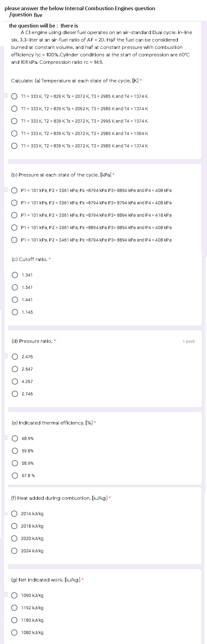The width and height of the screenshot is (207, 644).
Task: Select cutoff ratio option 1.341
Action: click(15, 275)
